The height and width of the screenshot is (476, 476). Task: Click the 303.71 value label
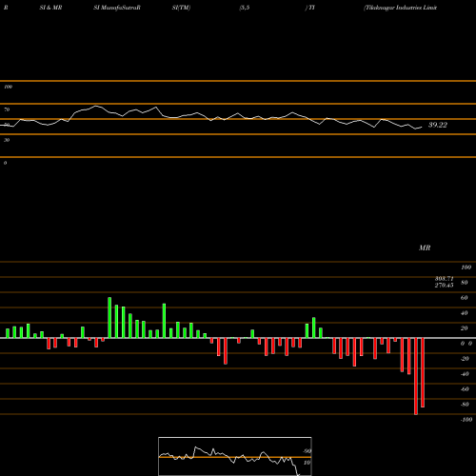click(444, 279)
